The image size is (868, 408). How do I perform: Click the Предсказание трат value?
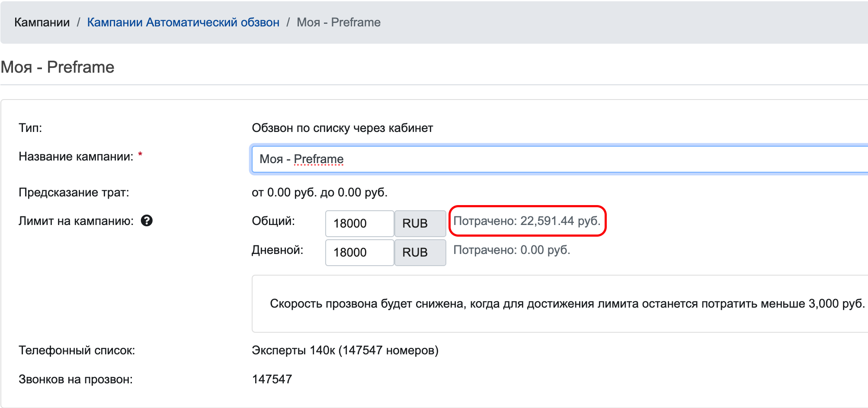pos(320,192)
